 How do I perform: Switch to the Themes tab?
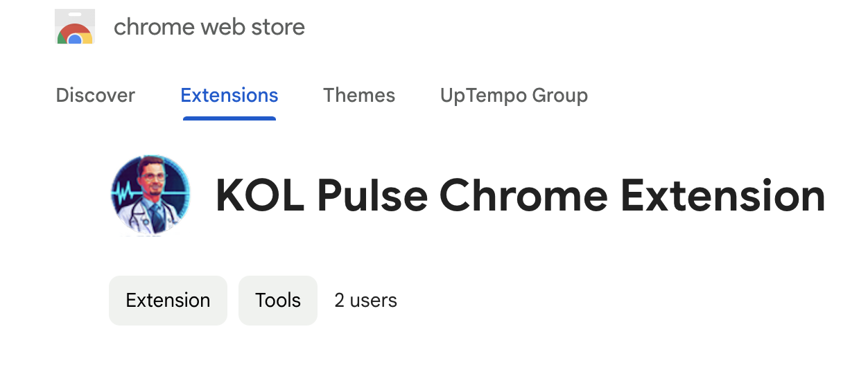point(359,96)
